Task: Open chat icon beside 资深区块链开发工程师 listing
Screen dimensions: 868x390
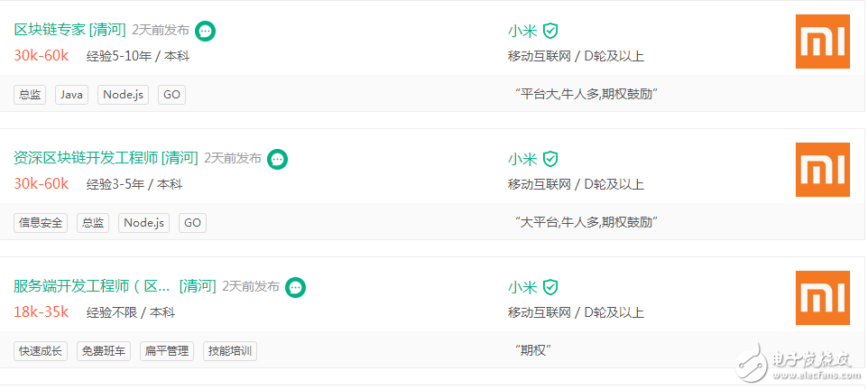Action: pyautogui.click(x=277, y=160)
